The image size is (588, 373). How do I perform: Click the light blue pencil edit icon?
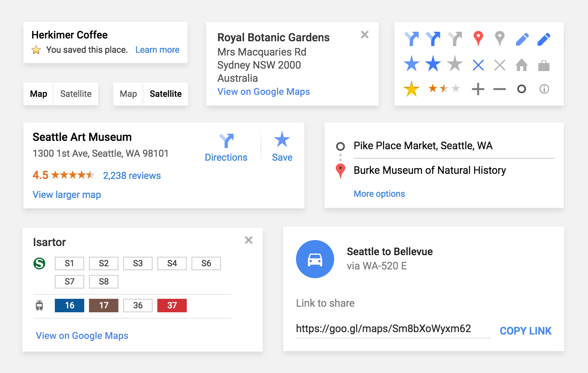[x=522, y=39]
